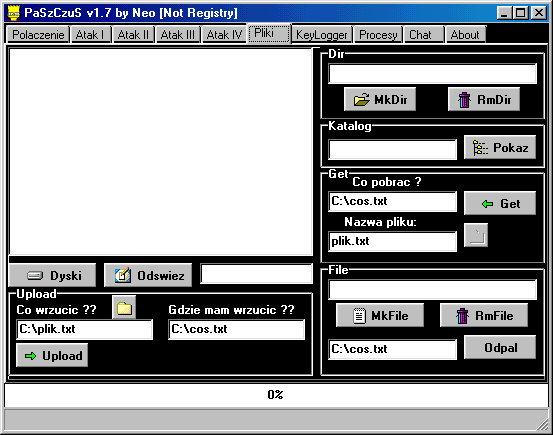Click the Odswiez refresh button
Image resolution: width=553 pixels, height=435 pixels.
click(148, 275)
